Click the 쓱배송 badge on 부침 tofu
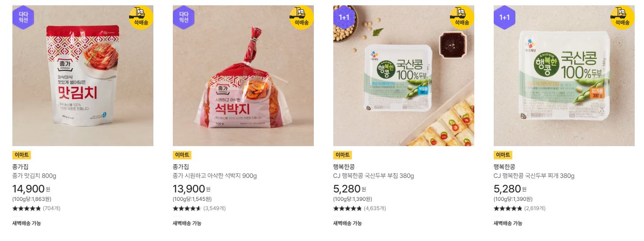The width and height of the screenshot is (644, 241). (463, 17)
